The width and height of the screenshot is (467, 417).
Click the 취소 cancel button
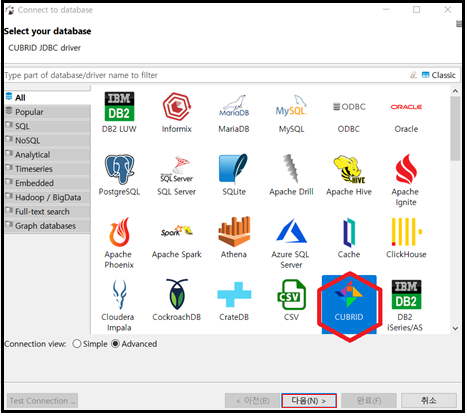[x=429, y=400]
